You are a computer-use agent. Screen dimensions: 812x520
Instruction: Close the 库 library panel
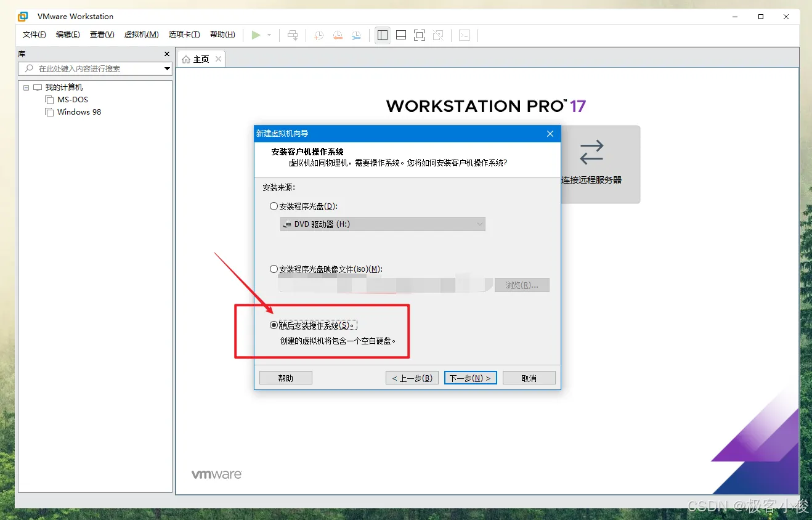pos(166,54)
